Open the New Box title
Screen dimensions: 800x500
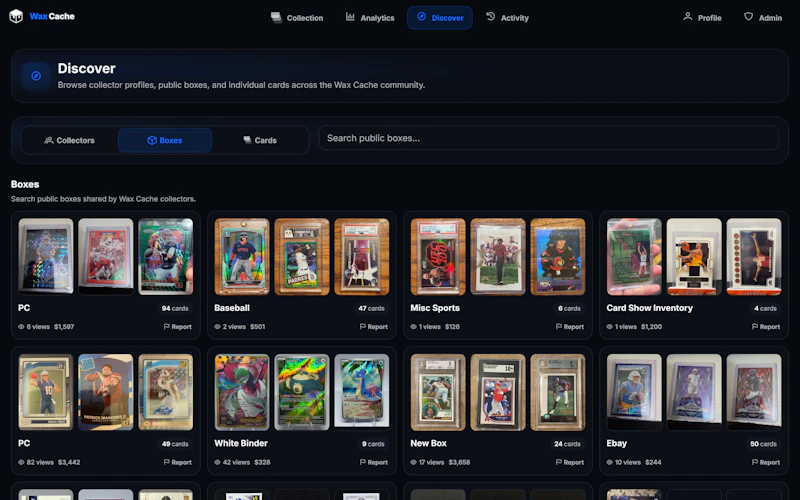(428, 443)
